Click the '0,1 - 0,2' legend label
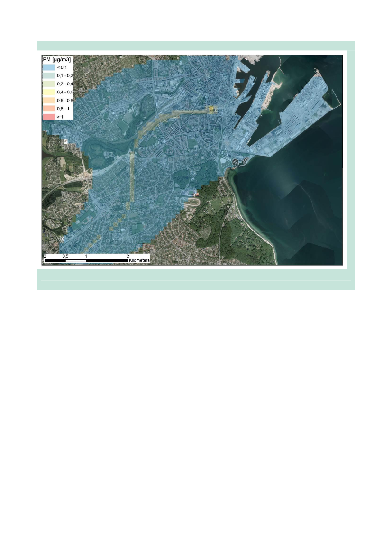The height and width of the screenshot is (555, 392). click(x=65, y=76)
